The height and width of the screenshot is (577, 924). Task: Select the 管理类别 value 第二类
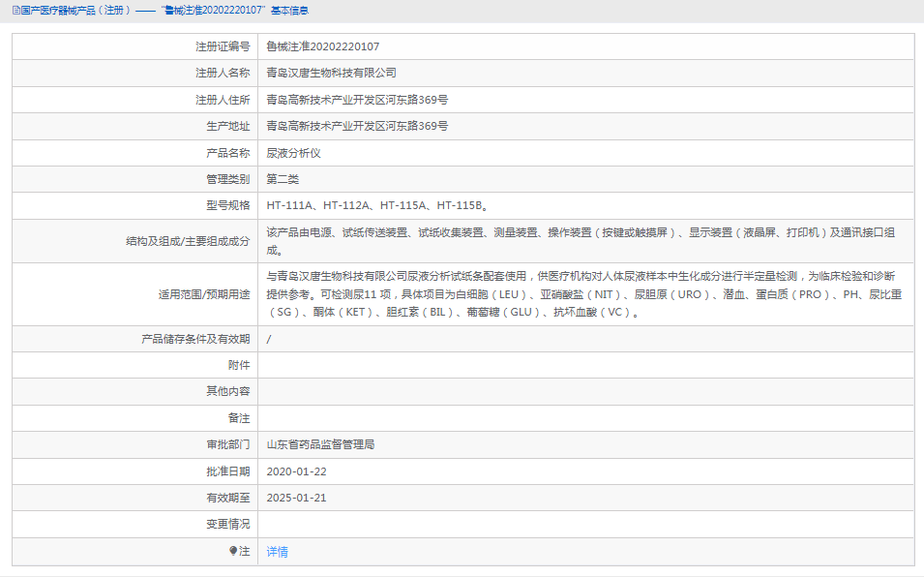(284, 178)
